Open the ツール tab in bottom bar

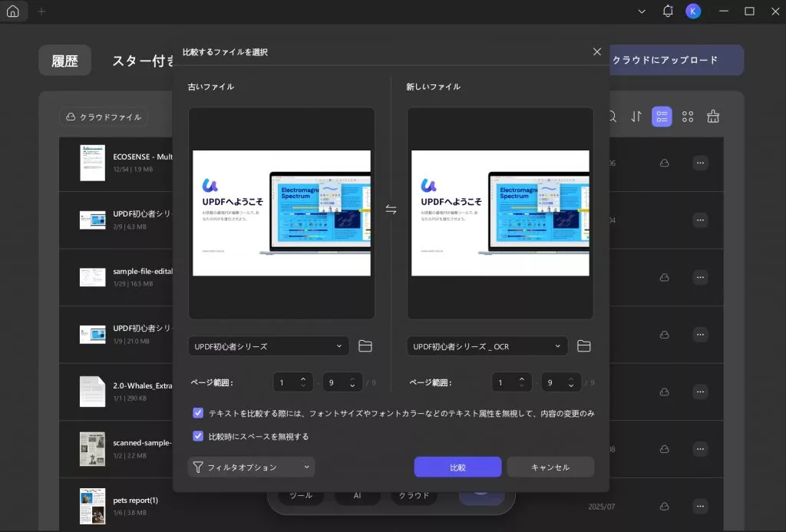[x=301, y=495]
